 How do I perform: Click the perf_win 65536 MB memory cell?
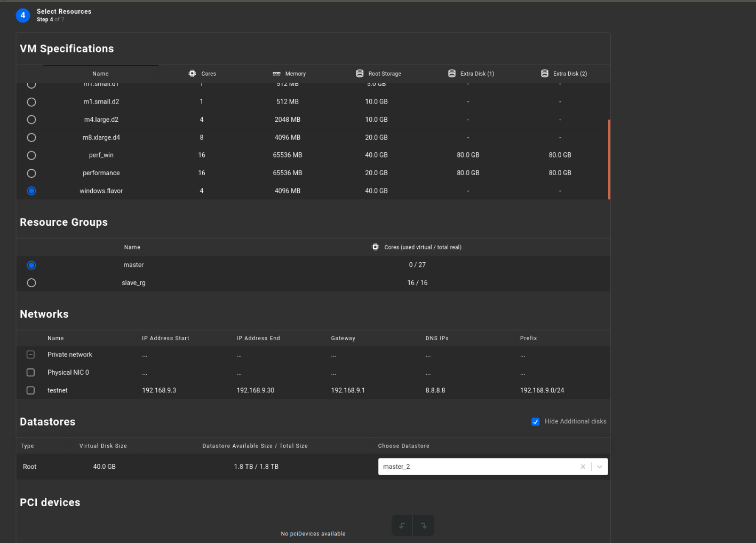pyautogui.click(x=288, y=155)
